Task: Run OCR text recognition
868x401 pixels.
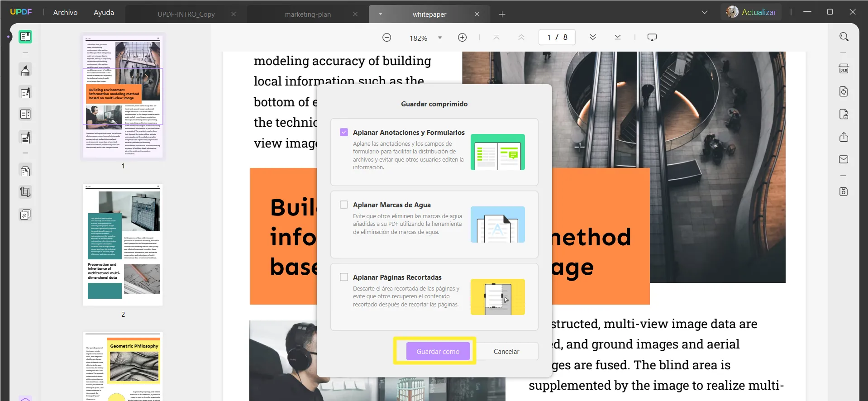Action: point(844,69)
